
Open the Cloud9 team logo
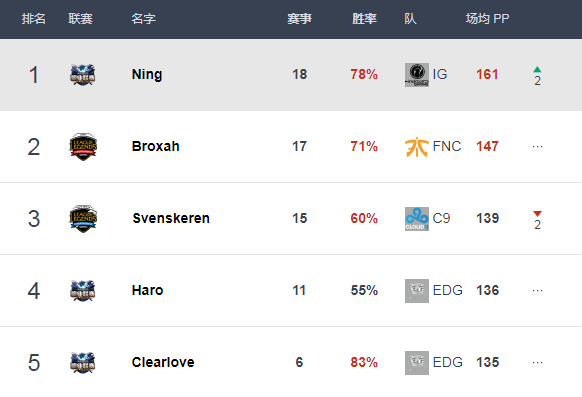(417, 219)
